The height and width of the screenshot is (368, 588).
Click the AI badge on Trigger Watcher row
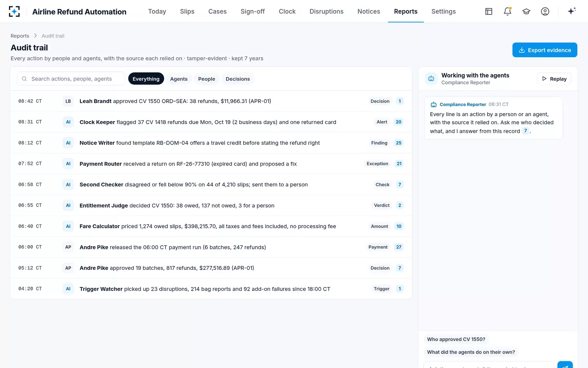pos(68,289)
